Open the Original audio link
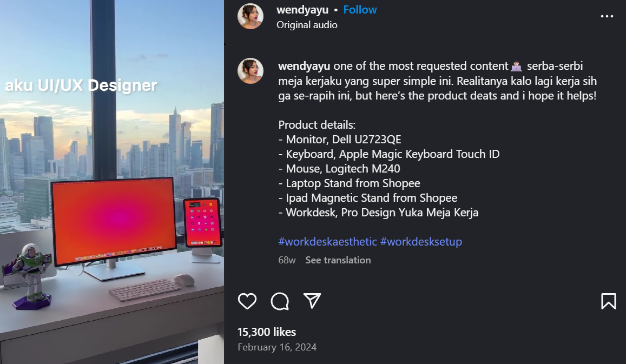 pyautogui.click(x=307, y=25)
